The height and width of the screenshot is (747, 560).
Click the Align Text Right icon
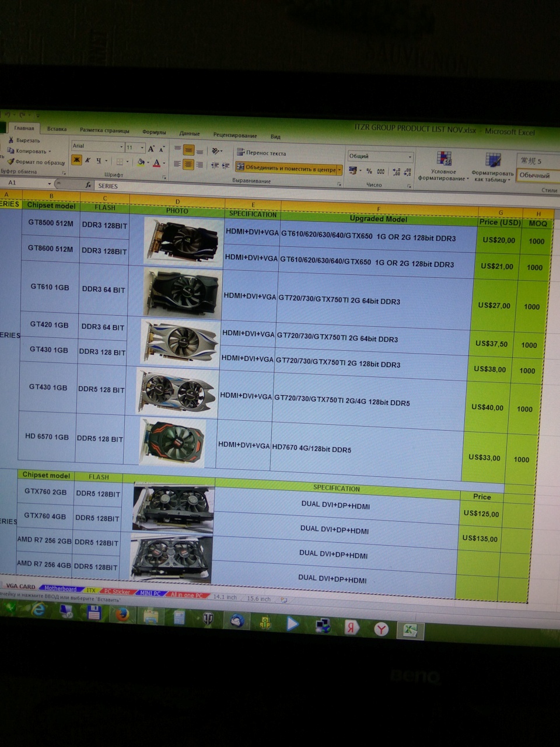pyautogui.click(x=199, y=165)
